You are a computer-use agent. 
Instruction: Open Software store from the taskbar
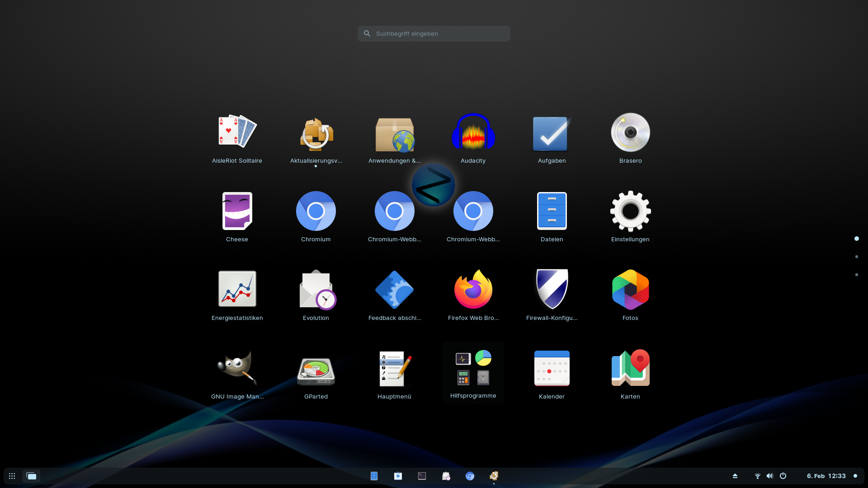pyautogui.click(x=398, y=476)
